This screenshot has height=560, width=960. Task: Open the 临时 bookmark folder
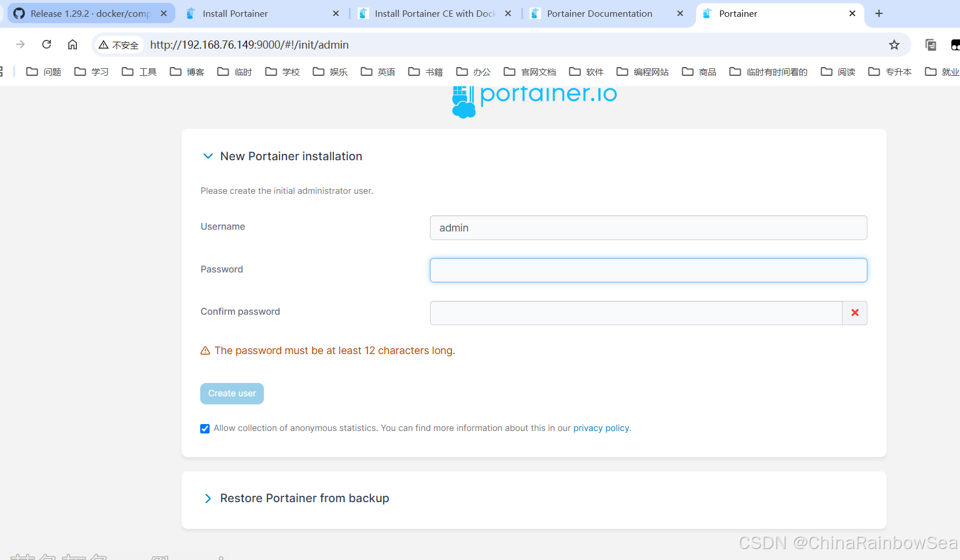coord(235,72)
